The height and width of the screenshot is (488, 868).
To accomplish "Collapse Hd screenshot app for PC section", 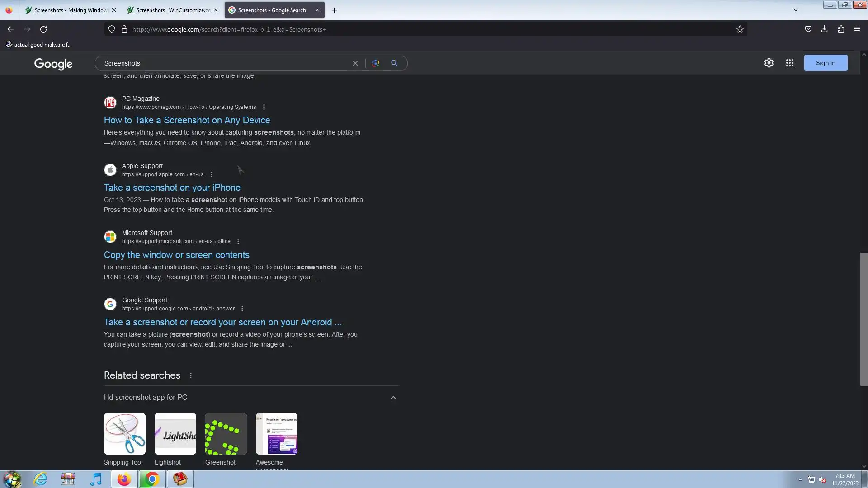I will click(393, 398).
